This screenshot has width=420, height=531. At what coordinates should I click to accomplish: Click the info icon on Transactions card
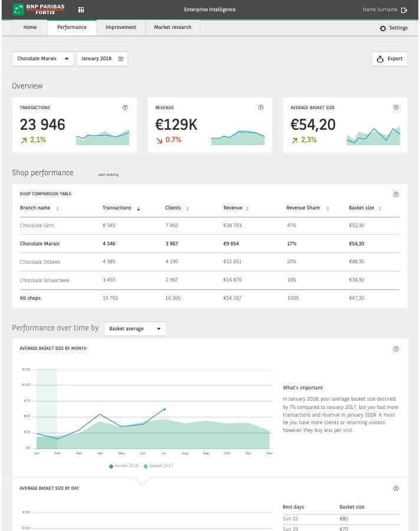[x=125, y=107]
